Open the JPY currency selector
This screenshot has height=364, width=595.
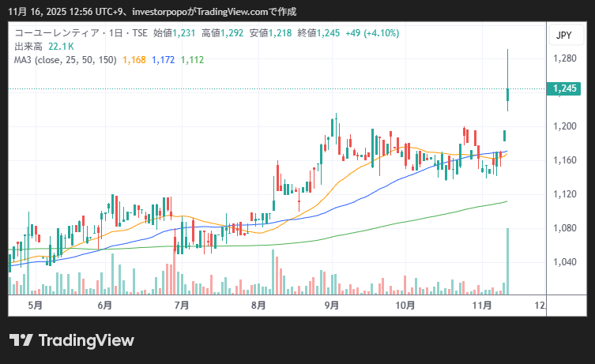point(563,36)
